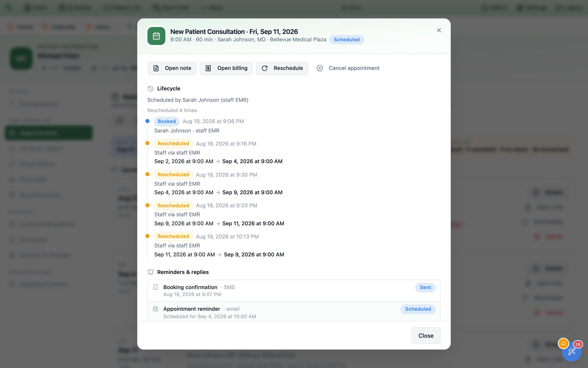Reschedule the appointment

282,68
